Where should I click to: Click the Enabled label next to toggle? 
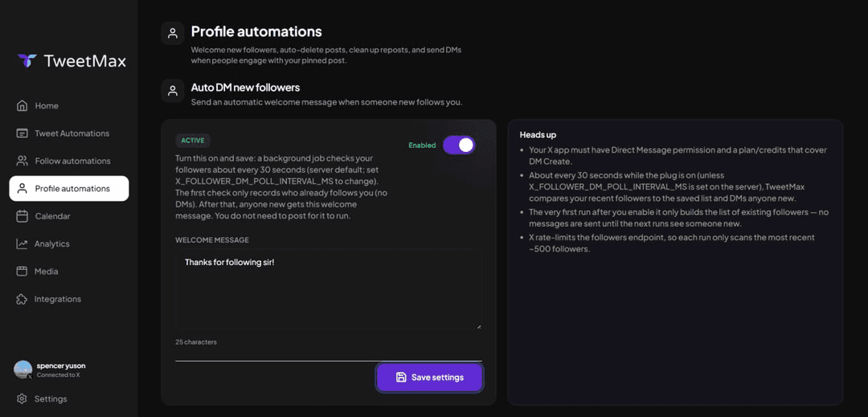click(x=422, y=145)
